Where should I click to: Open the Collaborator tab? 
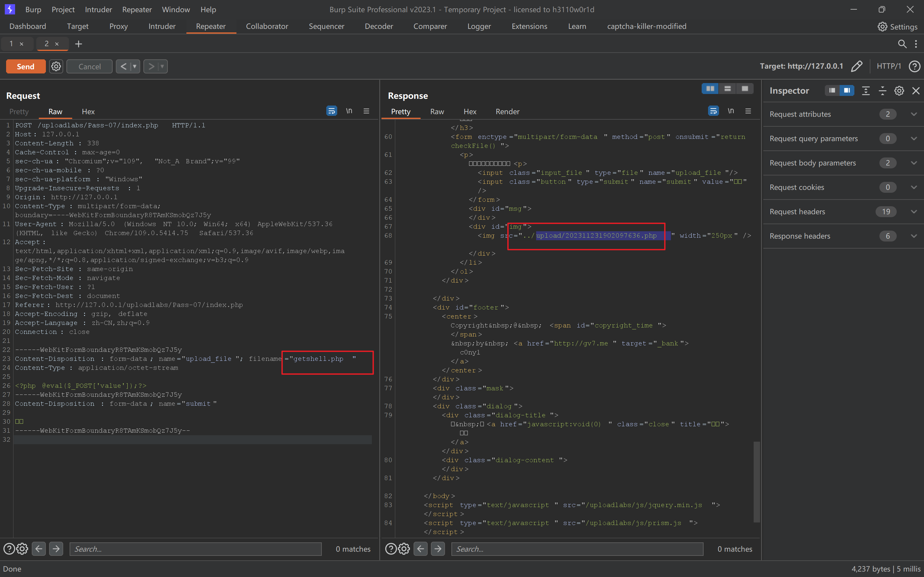point(267,26)
